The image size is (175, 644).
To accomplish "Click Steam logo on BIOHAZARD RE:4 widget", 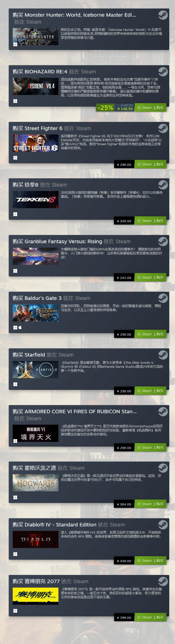I will (163, 72).
